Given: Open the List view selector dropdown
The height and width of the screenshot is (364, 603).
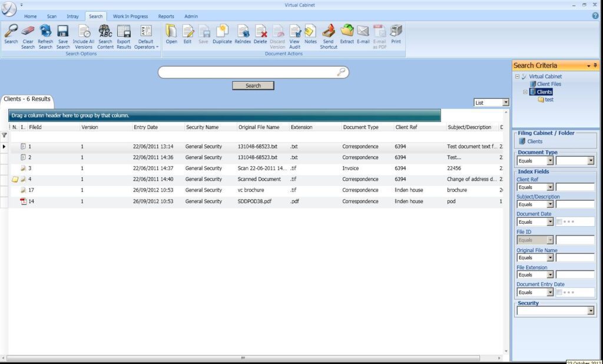Looking at the screenshot, I should click(x=505, y=102).
